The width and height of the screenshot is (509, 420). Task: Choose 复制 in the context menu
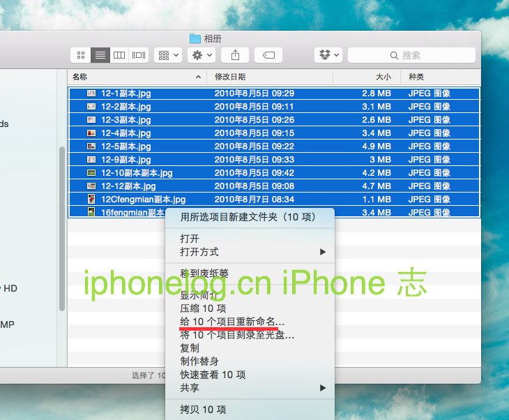pos(250,348)
